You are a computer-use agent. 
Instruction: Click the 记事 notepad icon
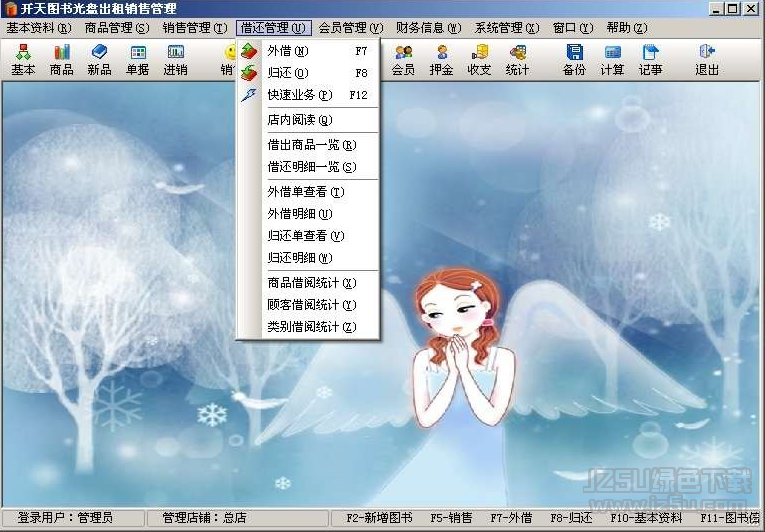650,60
